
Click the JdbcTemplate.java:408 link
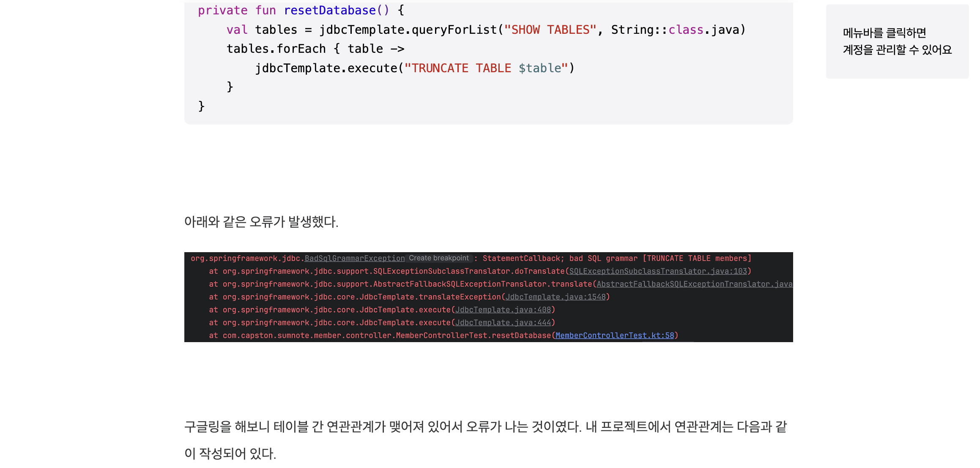coord(503,310)
